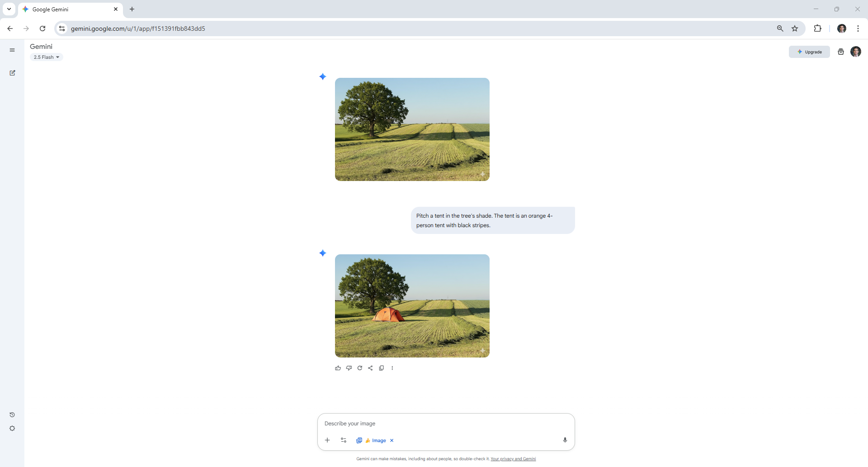This screenshot has height=467, width=868.
Task: Click the Upgrade button
Action: pos(809,52)
